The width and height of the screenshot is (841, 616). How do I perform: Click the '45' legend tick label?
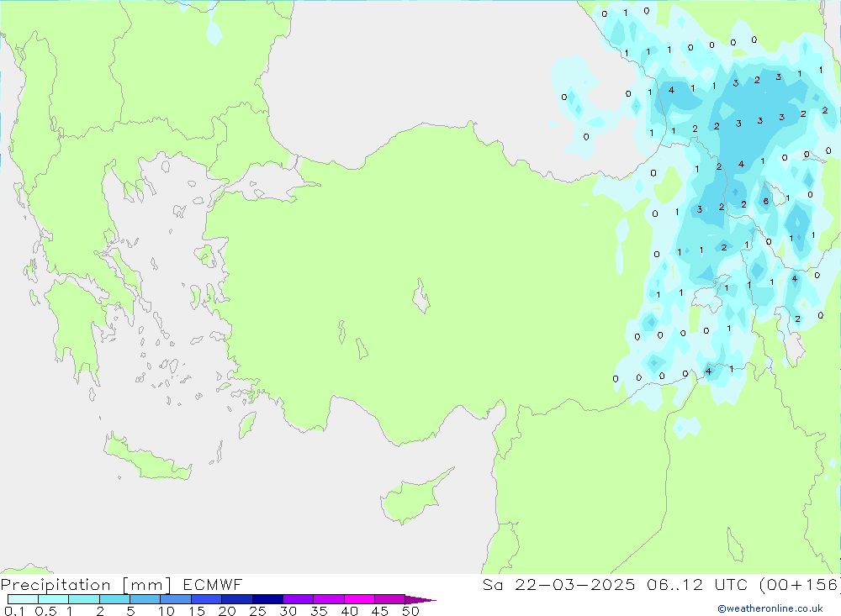point(380,611)
